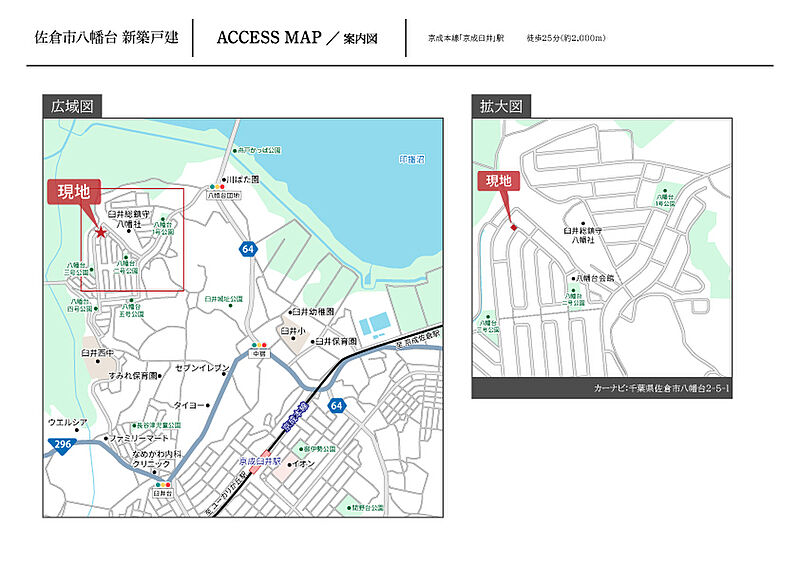Click the red star marker in wide-area map

pyautogui.click(x=100, y=232)
